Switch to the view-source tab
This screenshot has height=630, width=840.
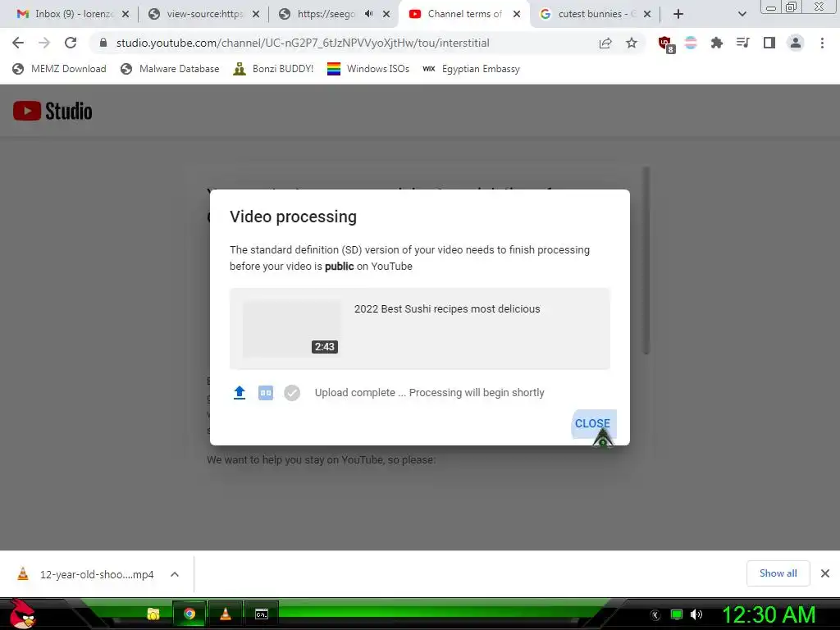click(205, 14)
